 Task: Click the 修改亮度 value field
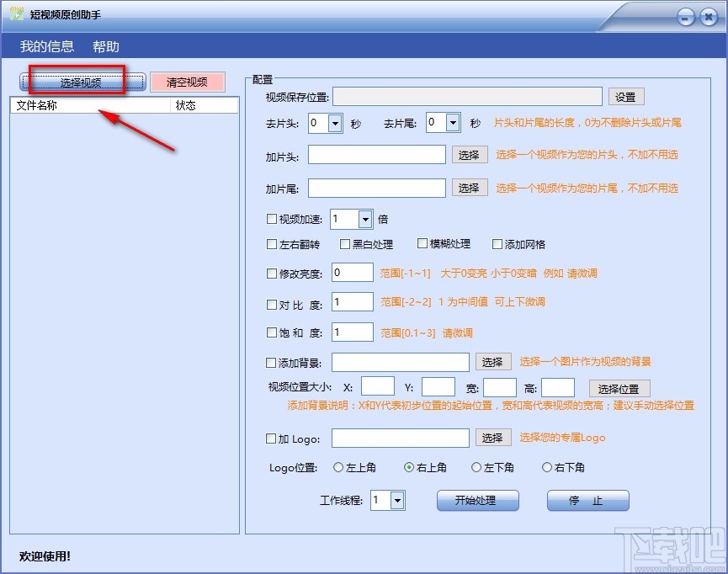353,272
